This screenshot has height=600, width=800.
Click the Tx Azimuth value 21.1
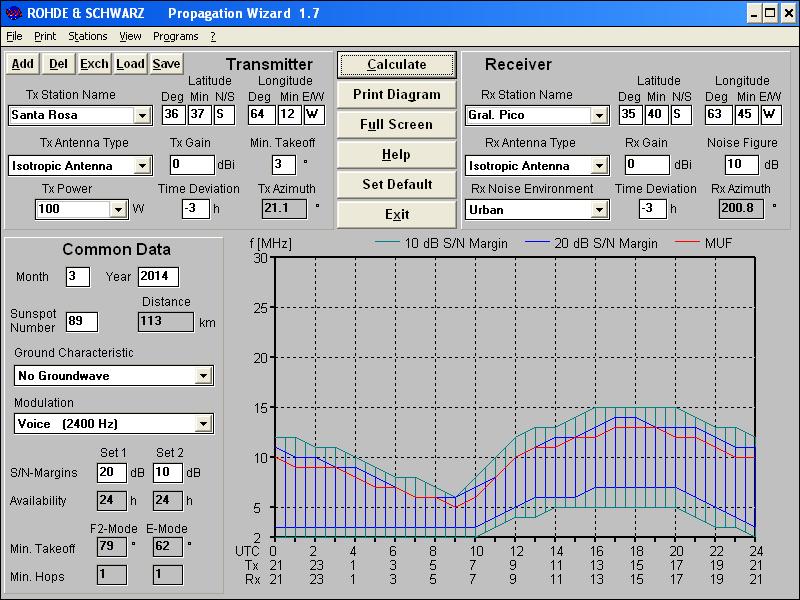click(284, 209)
